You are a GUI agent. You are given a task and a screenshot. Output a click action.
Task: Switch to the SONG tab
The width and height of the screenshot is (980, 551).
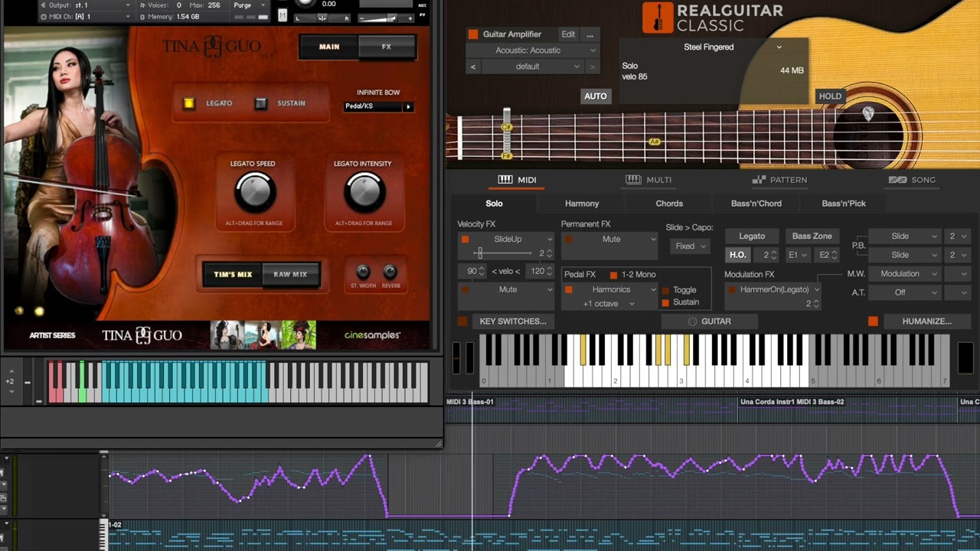point(912,180)
